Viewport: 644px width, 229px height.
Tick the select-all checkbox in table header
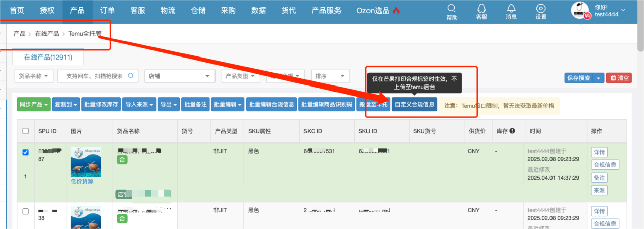[26, 131]
